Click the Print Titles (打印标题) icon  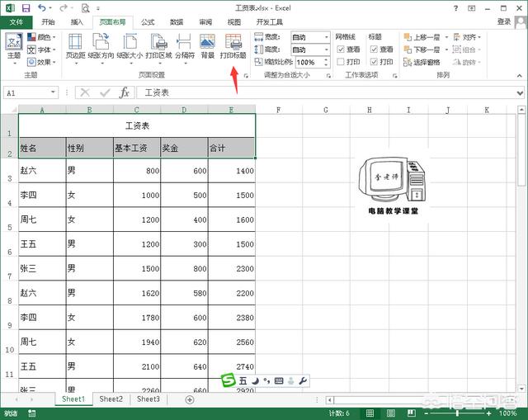click(233, 46)
